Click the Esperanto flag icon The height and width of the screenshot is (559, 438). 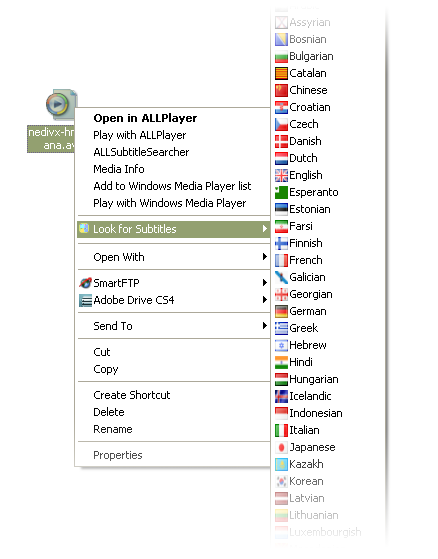coord(281,192)
